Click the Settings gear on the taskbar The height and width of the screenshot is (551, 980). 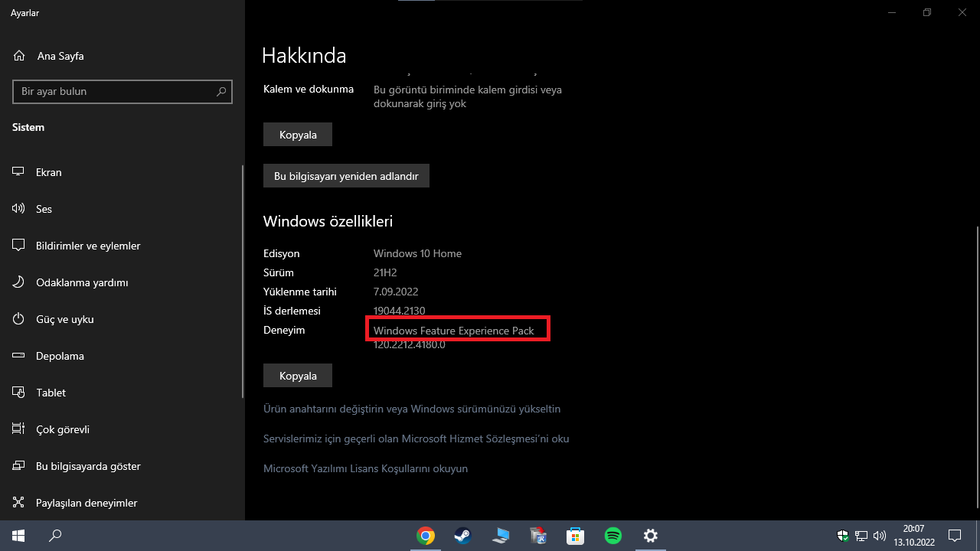[651, 536]
